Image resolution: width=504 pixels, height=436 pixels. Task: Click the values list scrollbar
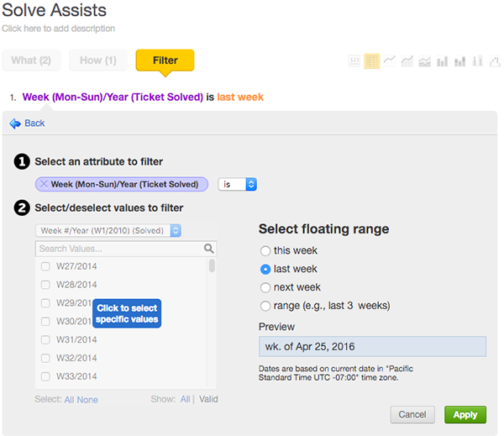[x=212, y=267]
